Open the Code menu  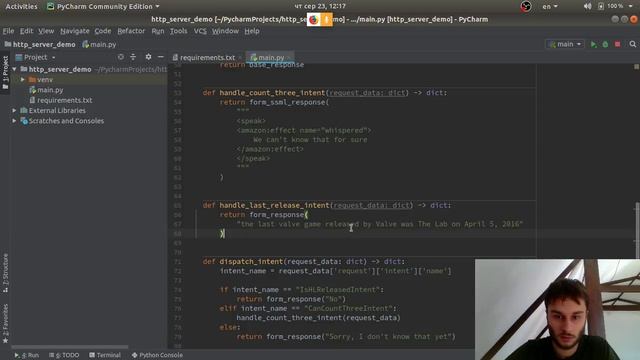pos(103,31)
